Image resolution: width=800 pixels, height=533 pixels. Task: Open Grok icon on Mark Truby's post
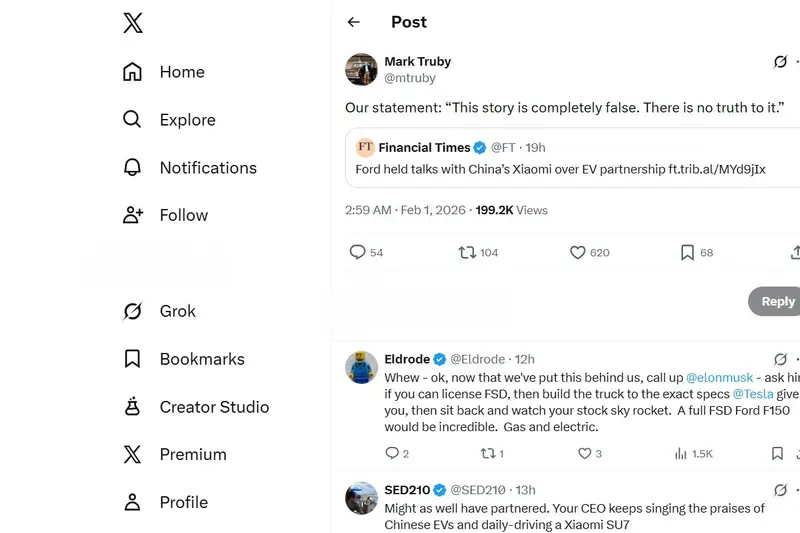pos(780,62)
